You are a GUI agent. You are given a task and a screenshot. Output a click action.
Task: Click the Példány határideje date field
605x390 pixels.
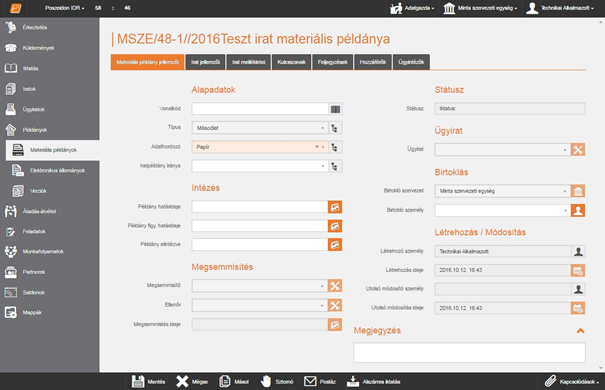click(x=260, y=207)
